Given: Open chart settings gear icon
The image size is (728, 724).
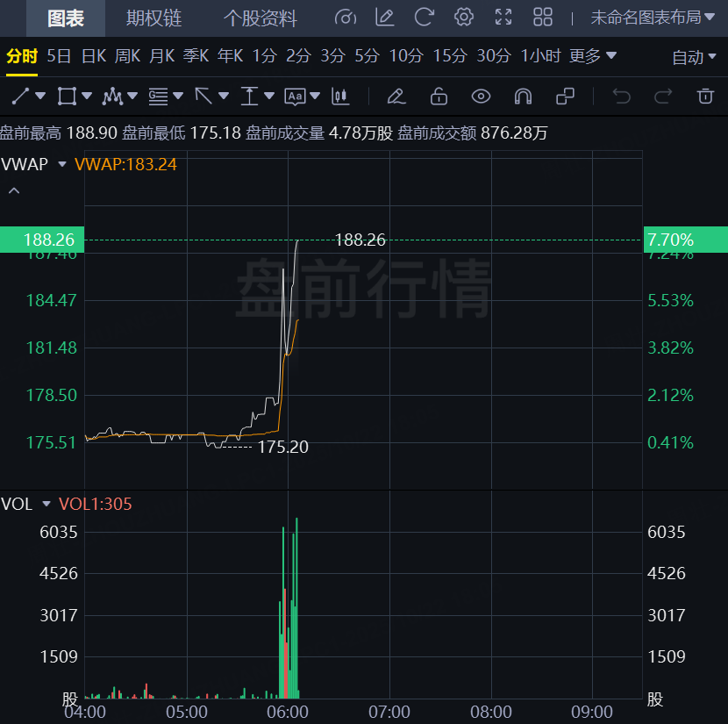Looking at the screenshot, I should (x=463, y=18).
